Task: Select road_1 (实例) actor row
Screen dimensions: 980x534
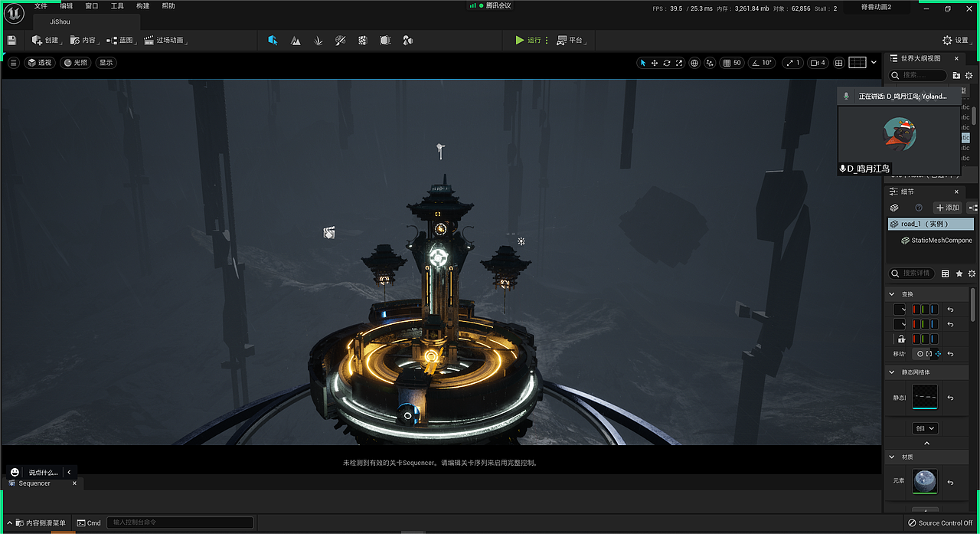Action: click(x=931, y=224)
